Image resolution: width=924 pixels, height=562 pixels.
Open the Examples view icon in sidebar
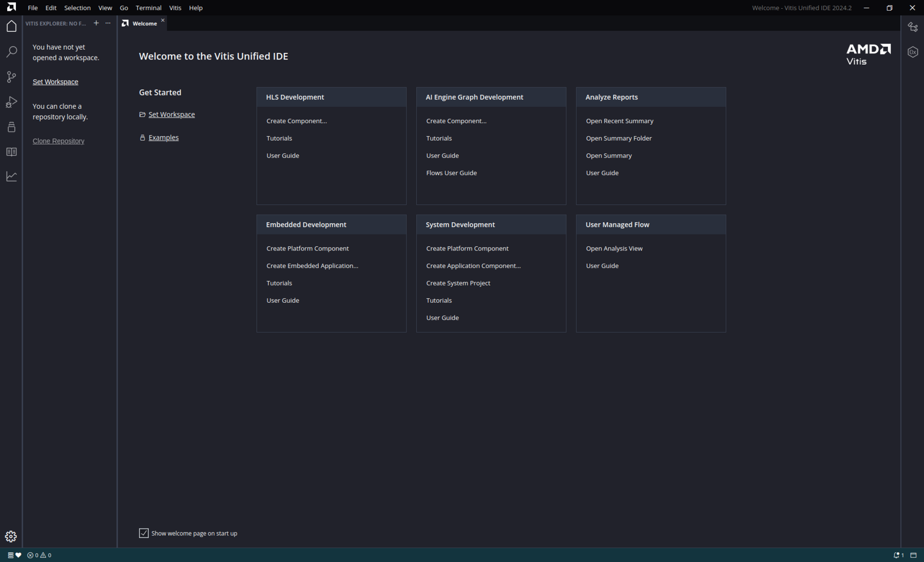pyautogui.click(x=11, y=127)
